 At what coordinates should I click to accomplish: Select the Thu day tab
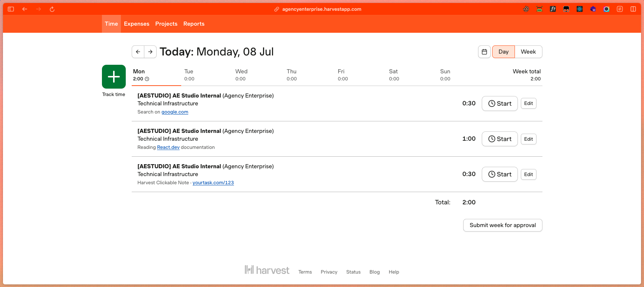point(292,75)
